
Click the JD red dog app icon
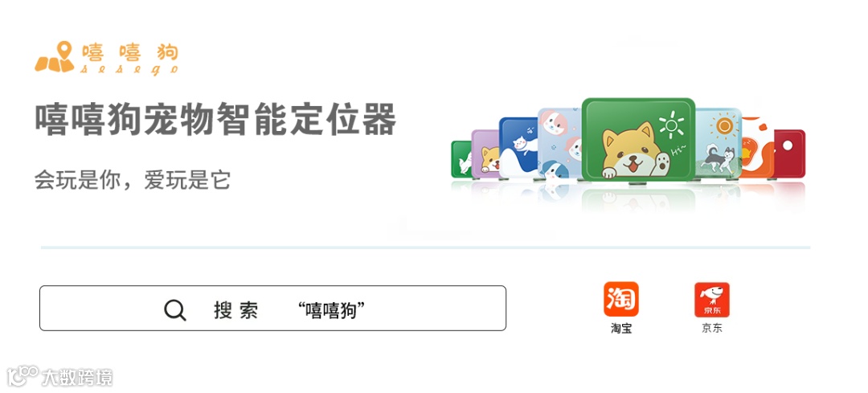pyautogui.click(x=712, y=300)
